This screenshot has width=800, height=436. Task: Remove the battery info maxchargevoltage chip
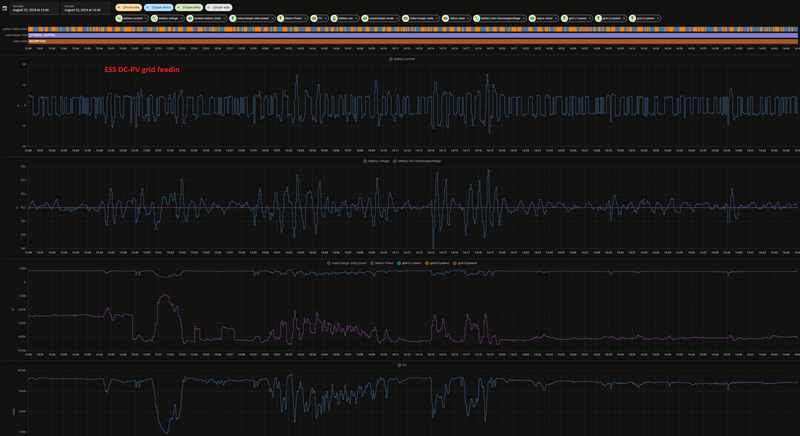pyautogui.click(x=523, y=18)
